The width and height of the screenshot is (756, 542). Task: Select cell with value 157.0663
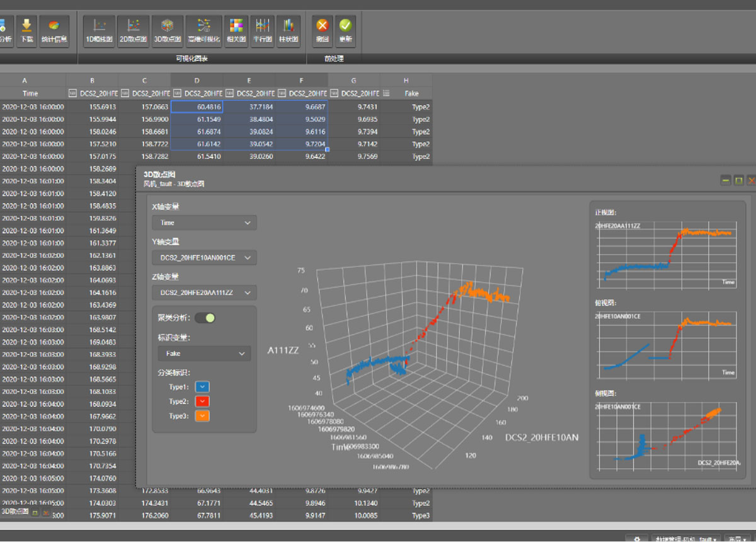[x=144, y=107]
